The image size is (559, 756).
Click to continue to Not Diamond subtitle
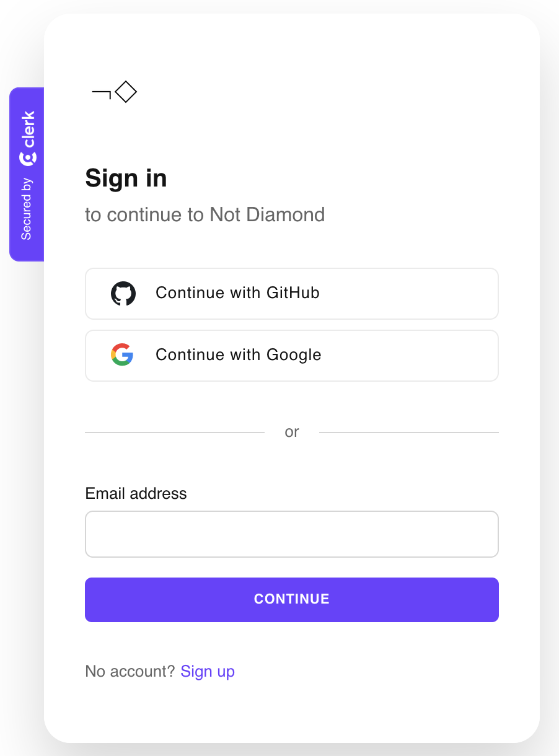[x=205, y=215]
